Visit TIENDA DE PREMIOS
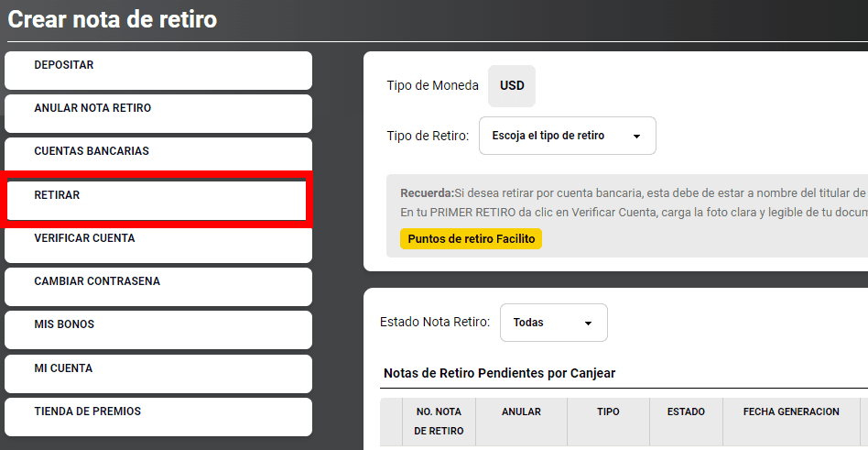The image size is (868, 450). (158, 417)
